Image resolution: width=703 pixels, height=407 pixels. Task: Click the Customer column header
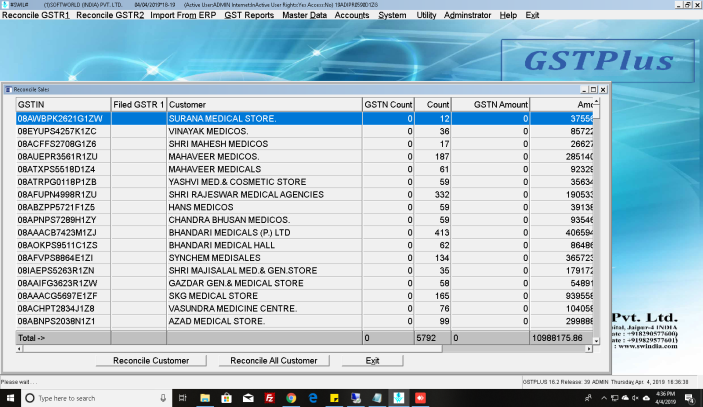(265, 104)
